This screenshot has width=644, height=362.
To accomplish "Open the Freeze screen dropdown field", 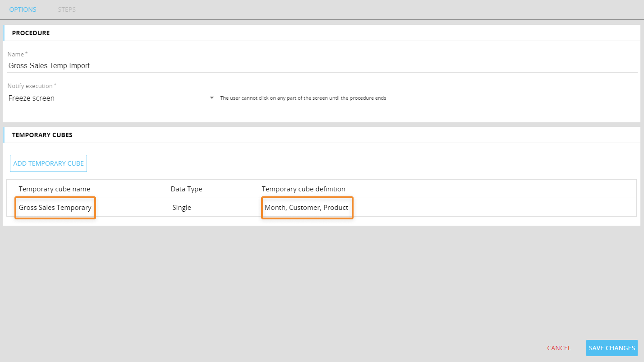I will [108, 98].
